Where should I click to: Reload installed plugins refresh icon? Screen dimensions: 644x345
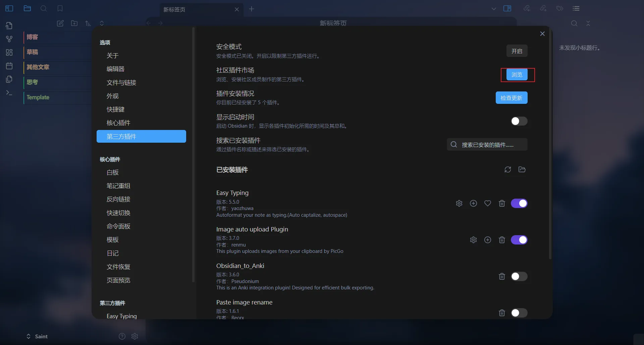pos(508,169)
